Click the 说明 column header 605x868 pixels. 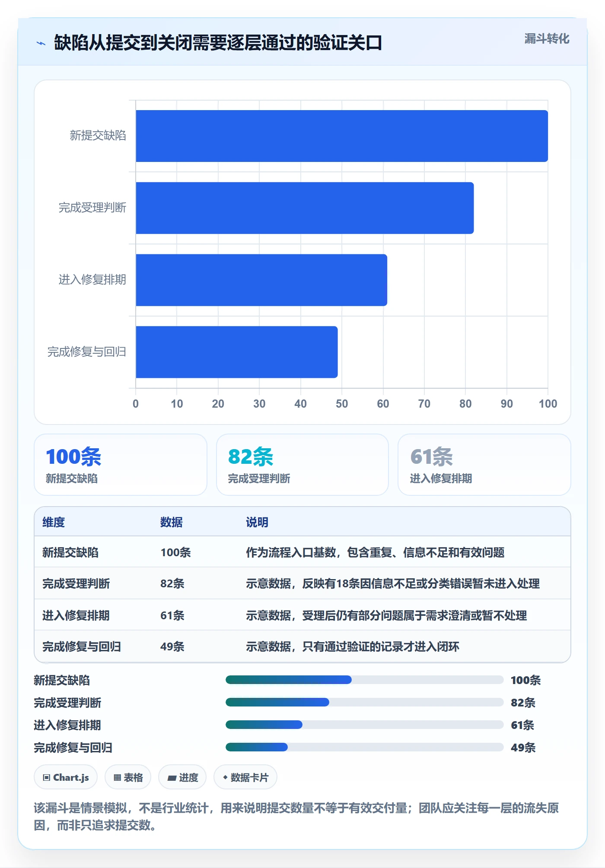tap(257, 522)
